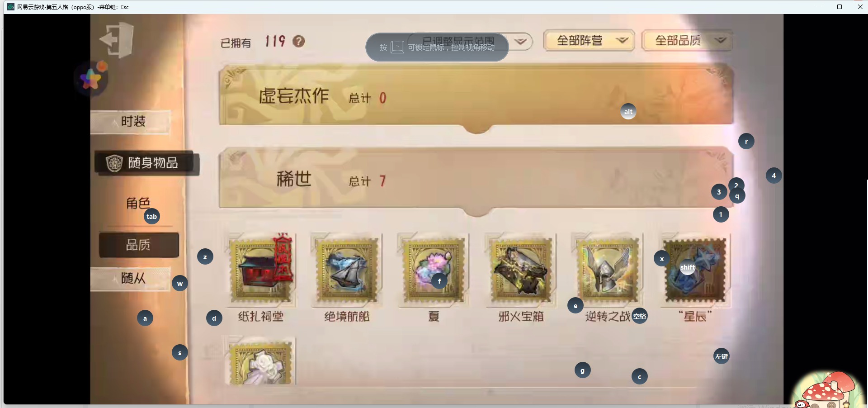Open the 全部阵营 faction dropdown
Screen dimensions: 868x408
click(589, 41)
